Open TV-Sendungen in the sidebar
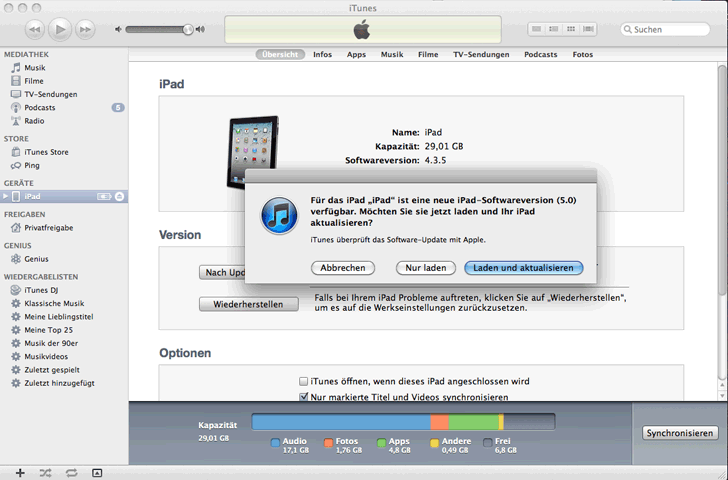The height and width of the screenshot is (480, 728). coord(51,94)
